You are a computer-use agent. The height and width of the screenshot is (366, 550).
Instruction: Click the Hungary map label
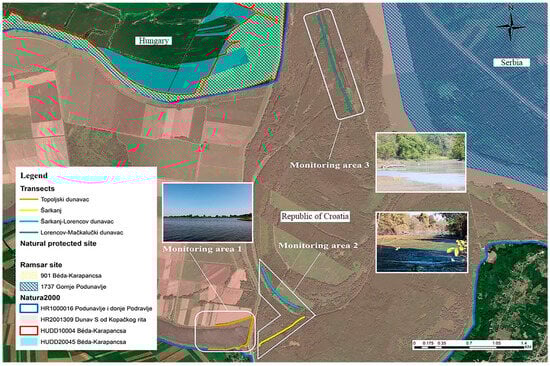pos(154,41)
